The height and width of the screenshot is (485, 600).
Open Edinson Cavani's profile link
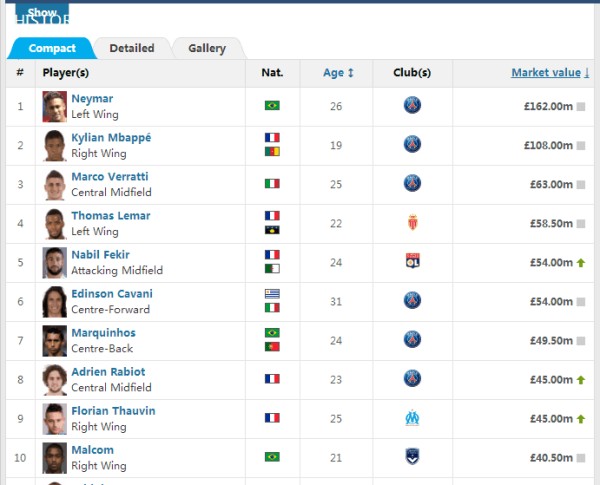click(112, 294)
